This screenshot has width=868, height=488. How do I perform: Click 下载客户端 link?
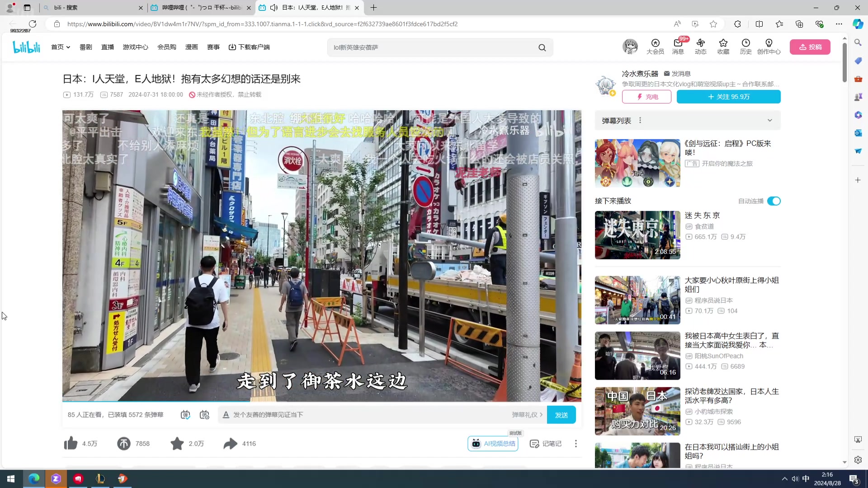click(249, 47)
